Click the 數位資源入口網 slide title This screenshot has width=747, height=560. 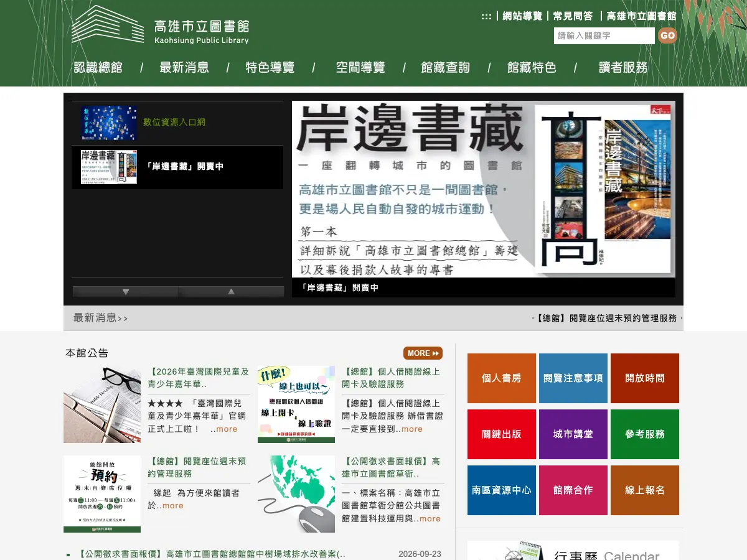[174, 122]
